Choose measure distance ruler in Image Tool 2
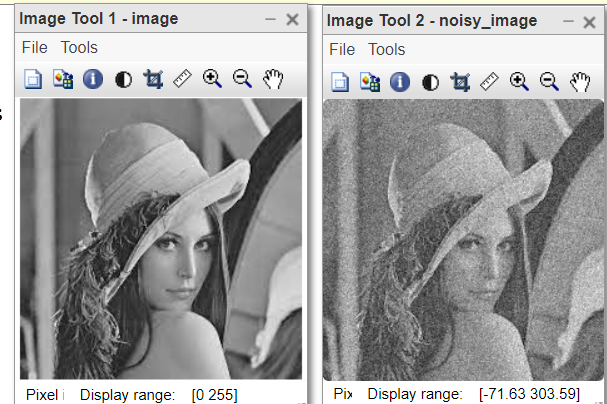Image resolution: width=607 pixels, height=404 pixels. coord(489,81)
